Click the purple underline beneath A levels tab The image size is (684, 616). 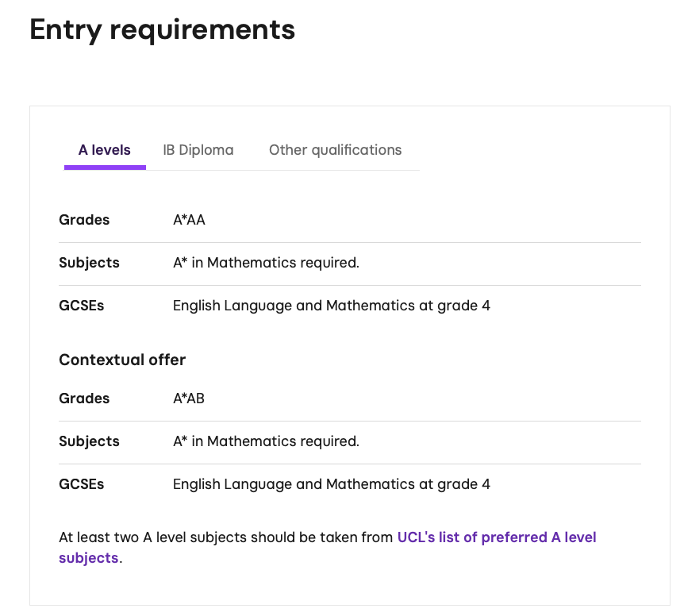[105, 167]
